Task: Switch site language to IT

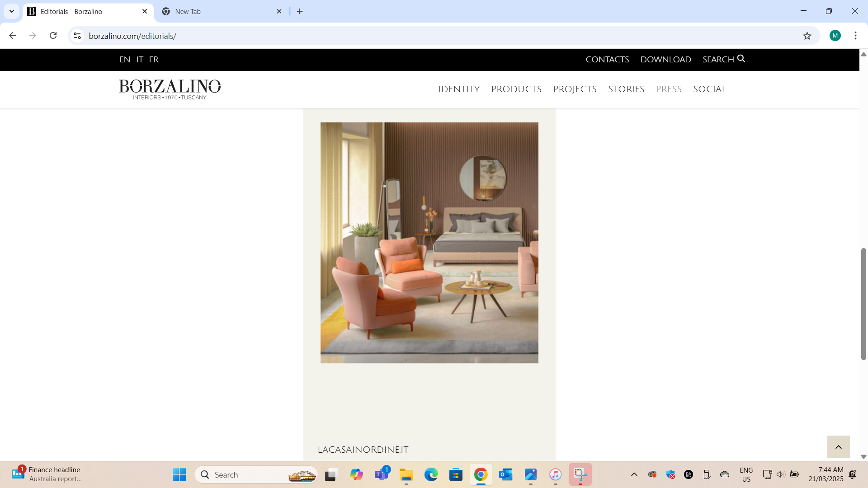Action: pos(140,60)
